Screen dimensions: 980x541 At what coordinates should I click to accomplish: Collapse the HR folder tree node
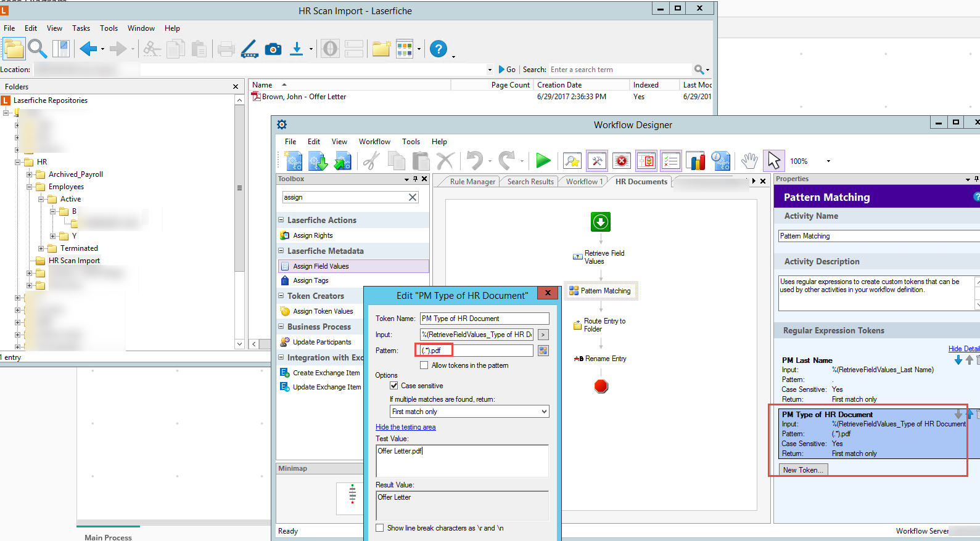(x=17, y=162)
